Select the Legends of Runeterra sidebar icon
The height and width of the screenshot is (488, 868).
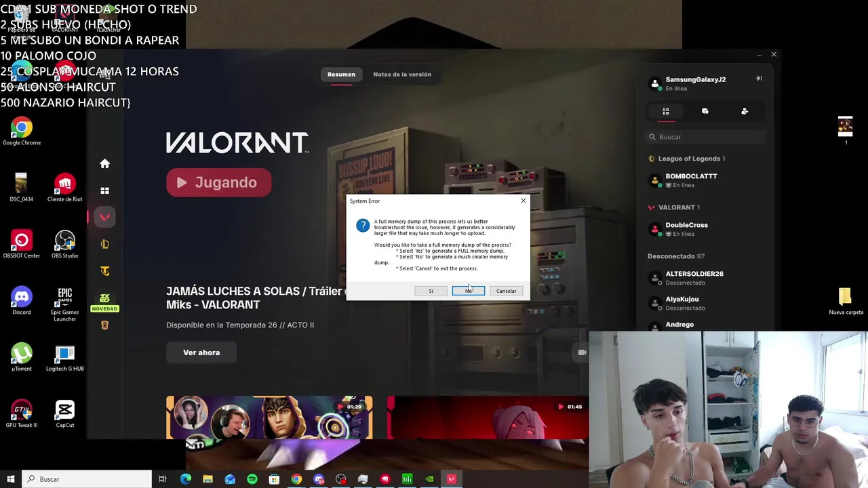(104, 325)
